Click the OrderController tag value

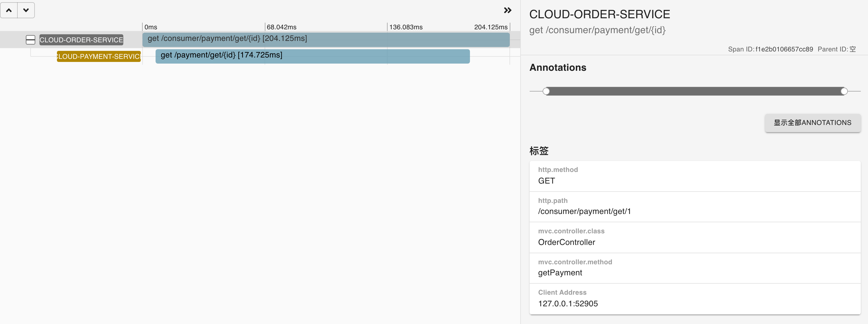566,242
